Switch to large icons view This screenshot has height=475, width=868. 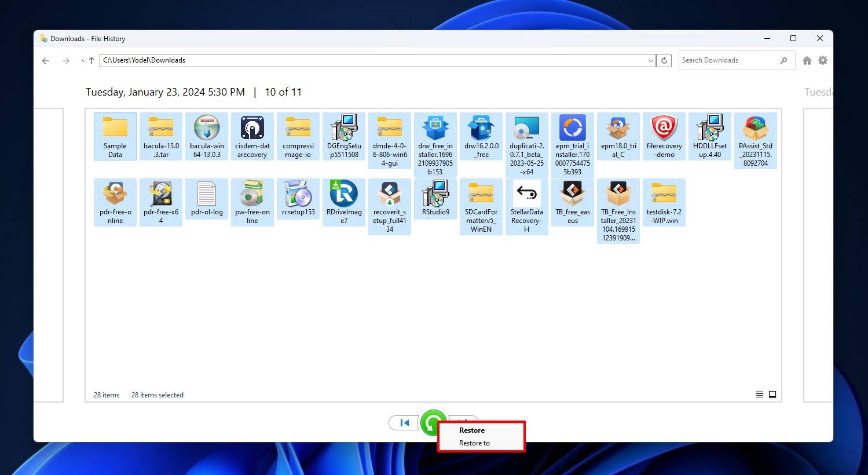pos(772,394)
